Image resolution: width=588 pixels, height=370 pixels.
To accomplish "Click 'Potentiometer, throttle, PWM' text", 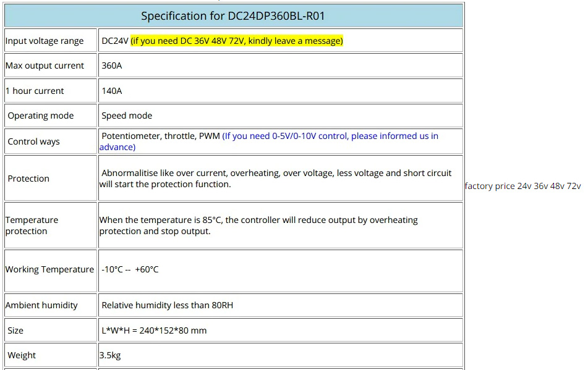I will click(161, 136).
